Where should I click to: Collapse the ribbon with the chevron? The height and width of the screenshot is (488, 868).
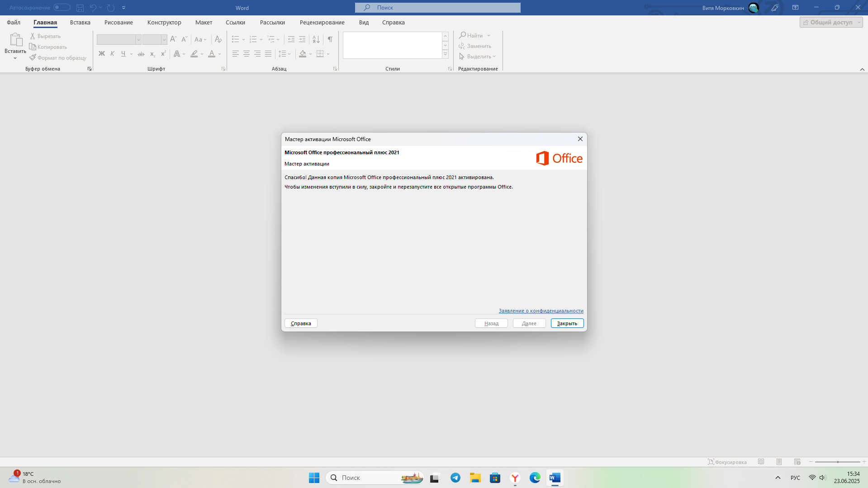click(862, 69)
